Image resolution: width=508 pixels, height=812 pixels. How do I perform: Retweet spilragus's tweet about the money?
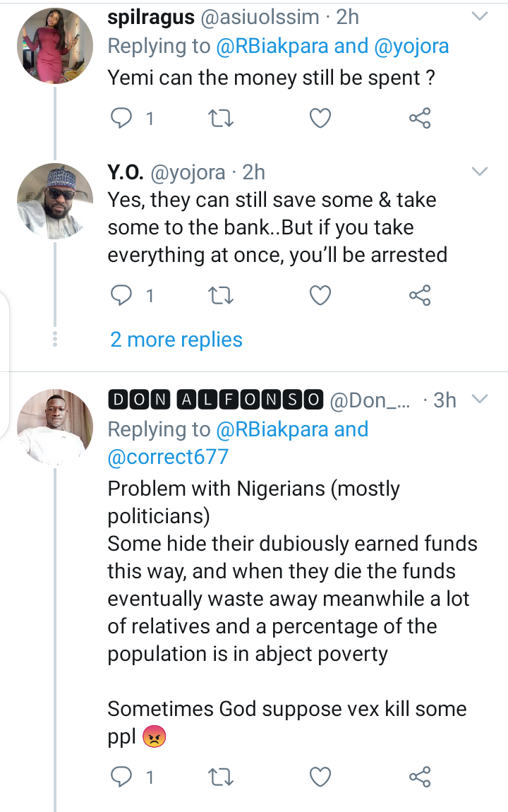(222, 119)
